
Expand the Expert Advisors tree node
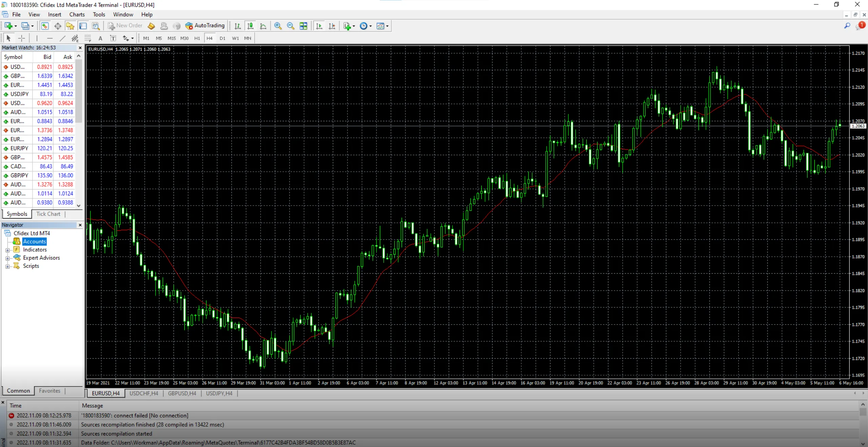click(x=7, y=258)
